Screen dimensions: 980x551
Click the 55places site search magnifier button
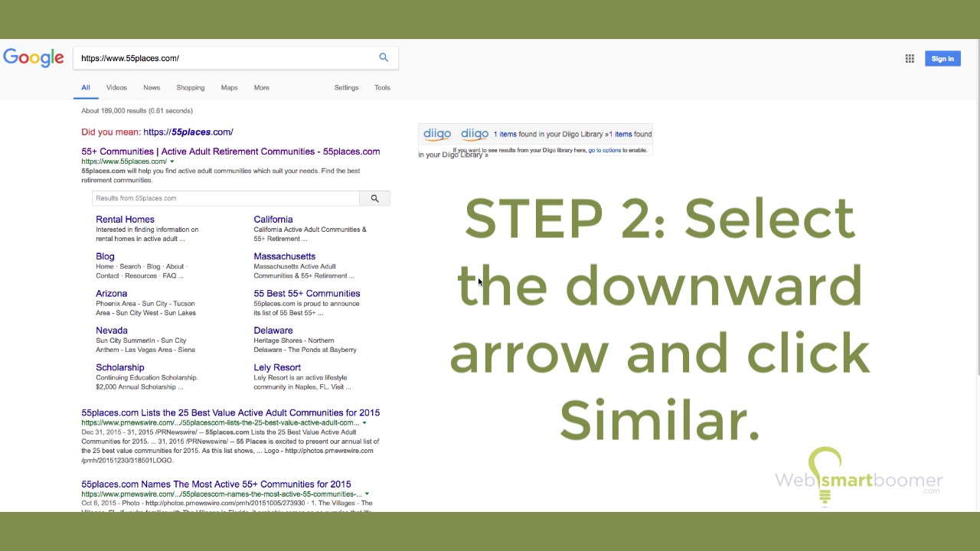375,198
